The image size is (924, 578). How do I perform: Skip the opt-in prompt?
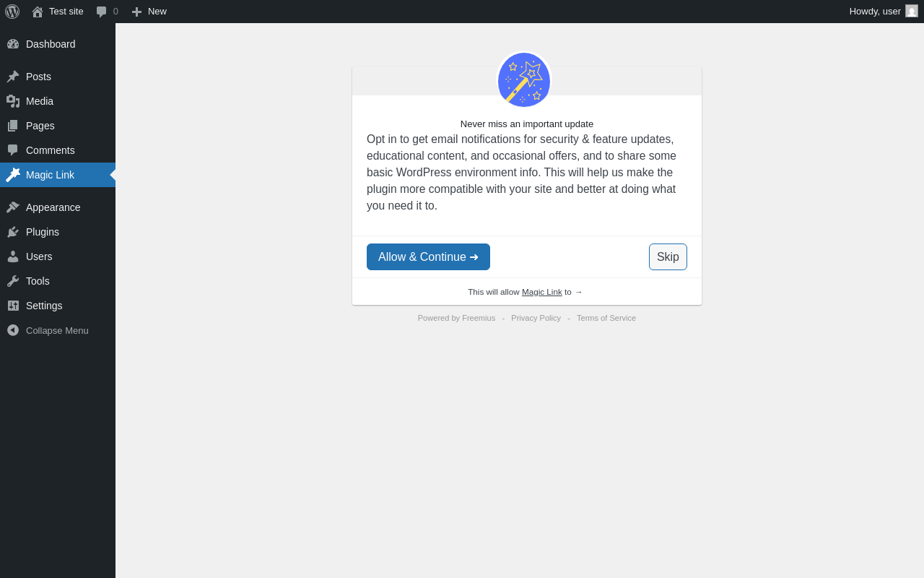(668, 257)
